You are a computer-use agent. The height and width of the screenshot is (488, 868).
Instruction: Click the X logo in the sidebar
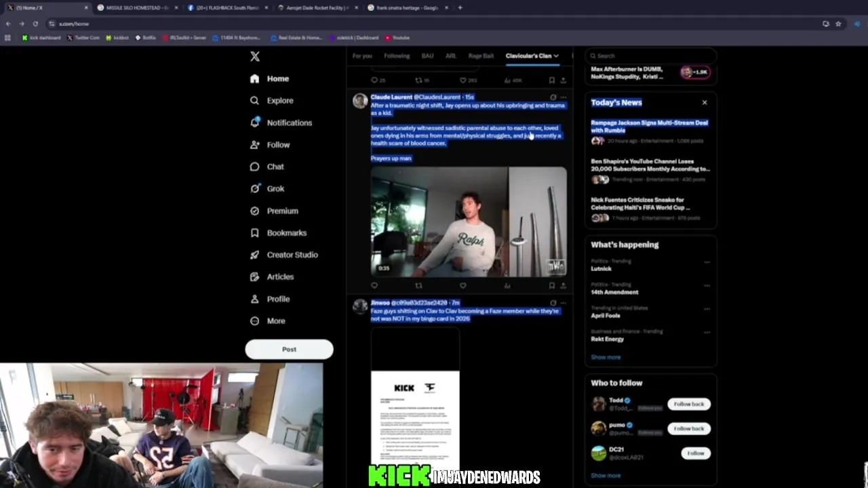click(255, 57)
